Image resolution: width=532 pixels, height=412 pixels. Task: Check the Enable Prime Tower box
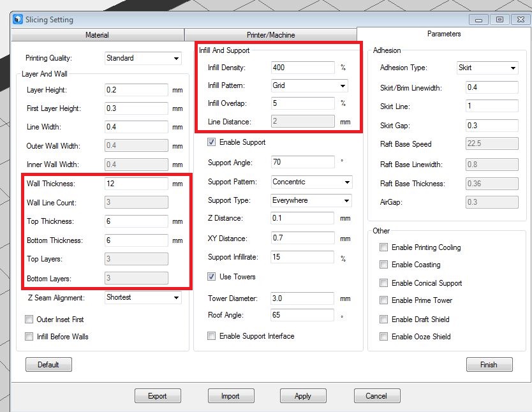click(x=384, y=300)
